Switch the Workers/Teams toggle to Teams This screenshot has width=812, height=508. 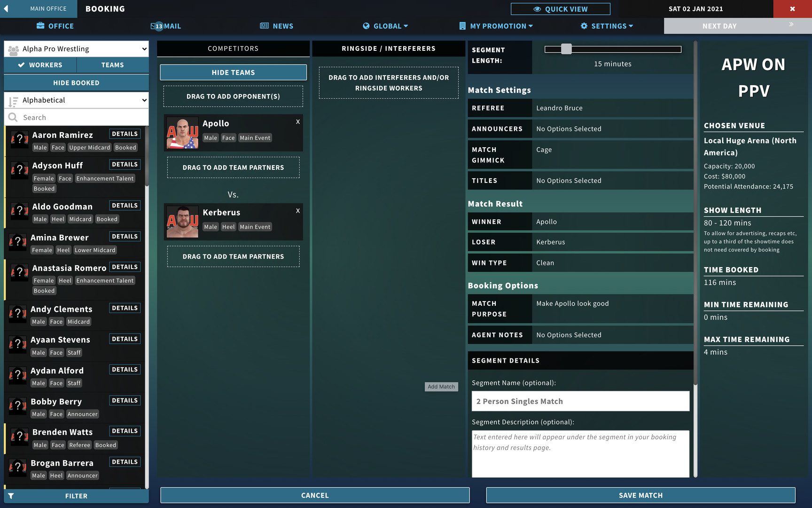(x=112, y=65)
